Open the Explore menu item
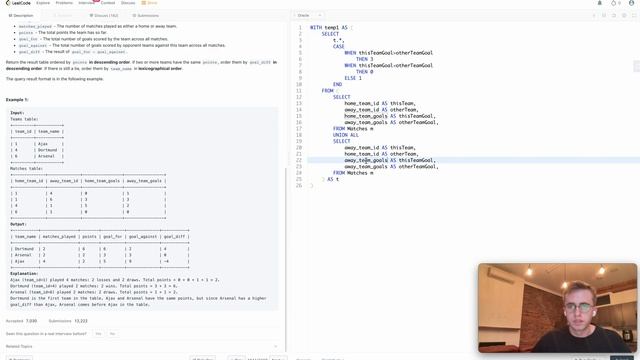The width and height of the screenshot is (640, 360). coord(43,3)
